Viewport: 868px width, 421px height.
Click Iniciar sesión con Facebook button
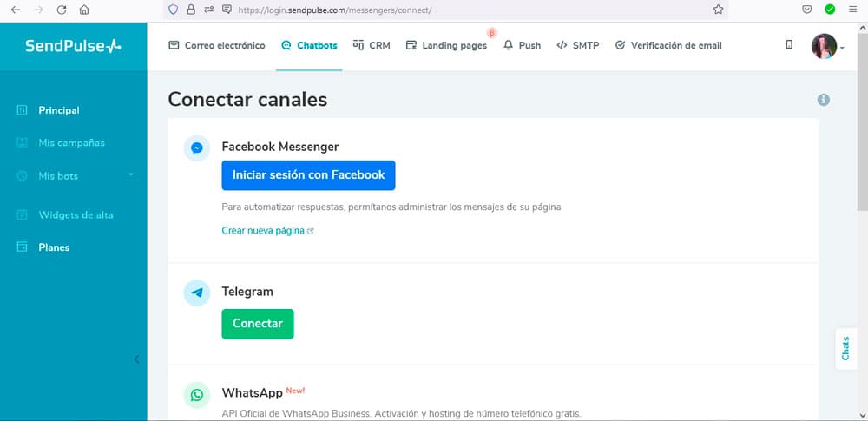[308, 175]
